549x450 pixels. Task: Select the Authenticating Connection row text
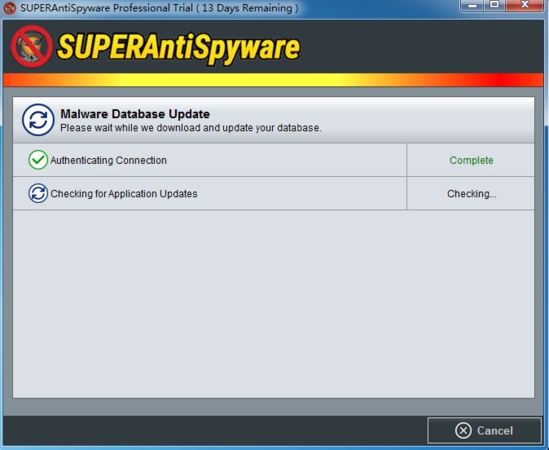tap(109, 160)
